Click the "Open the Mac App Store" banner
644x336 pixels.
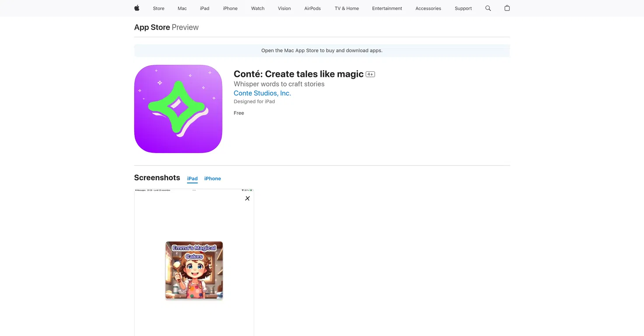(x=322, y=50)
